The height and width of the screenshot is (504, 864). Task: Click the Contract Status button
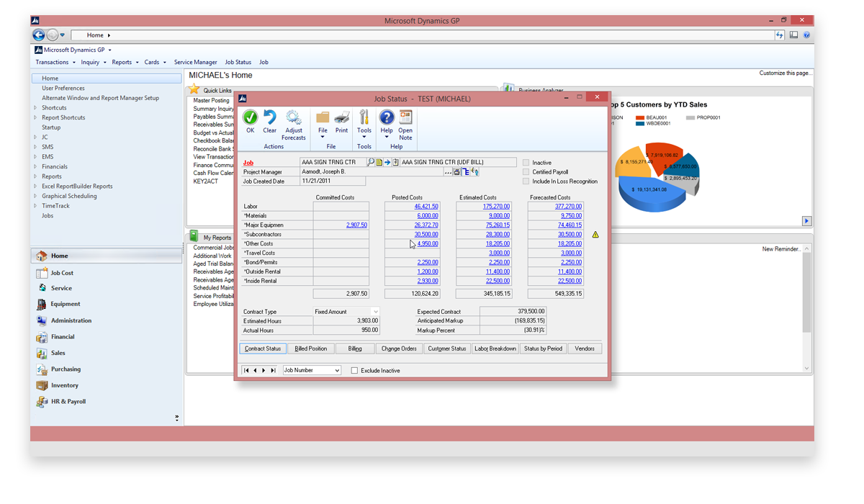click(x=263, y=348)
